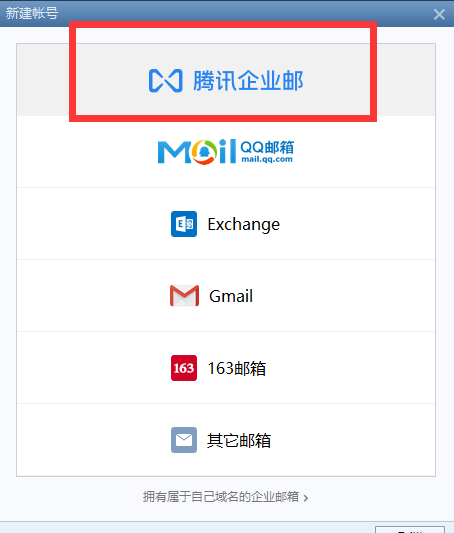This screenshot has height=533, width=454.
Task: Click the colorful QQ Mail logo
Action: tap(197, 152)
